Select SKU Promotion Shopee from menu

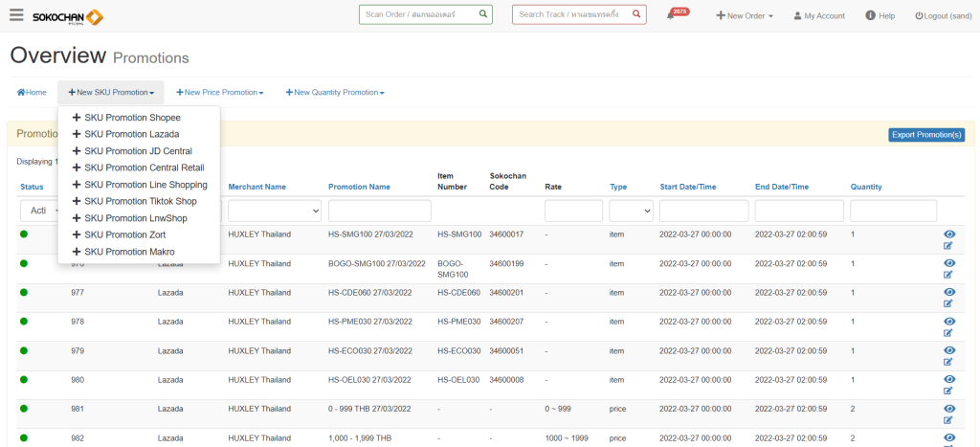coord(132,118)
